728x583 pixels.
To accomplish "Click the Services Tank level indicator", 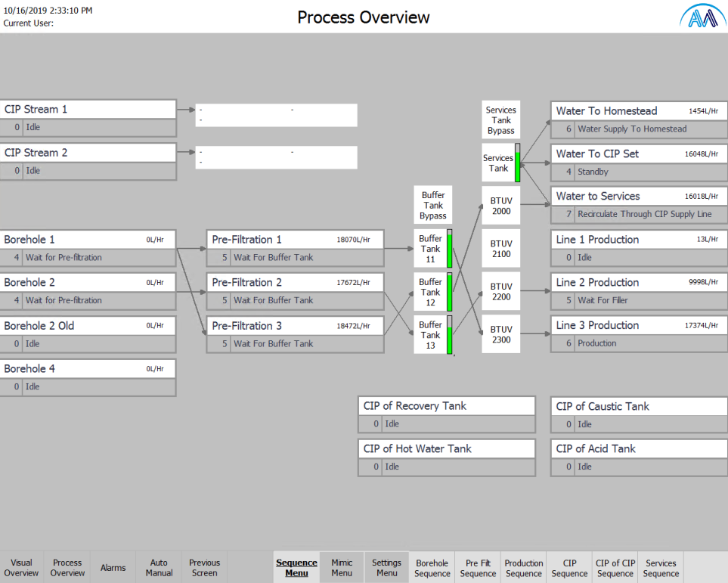I will 518,163.
